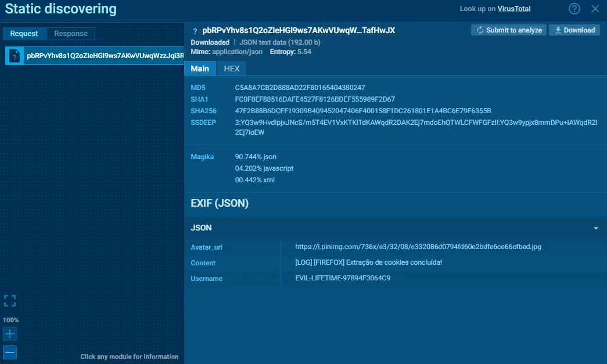Click the fullscreen expand icon
This screenshot has height=364, width=607.
coord(10,301)
